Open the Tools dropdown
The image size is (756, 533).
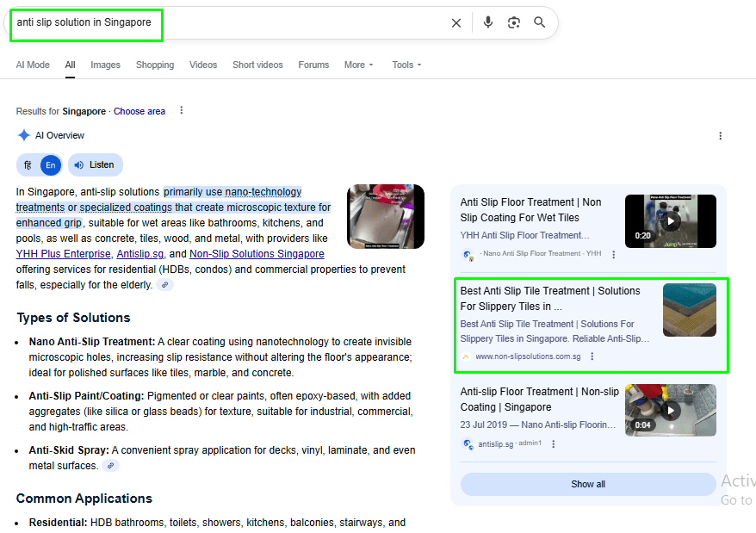[x=406, y=65]
